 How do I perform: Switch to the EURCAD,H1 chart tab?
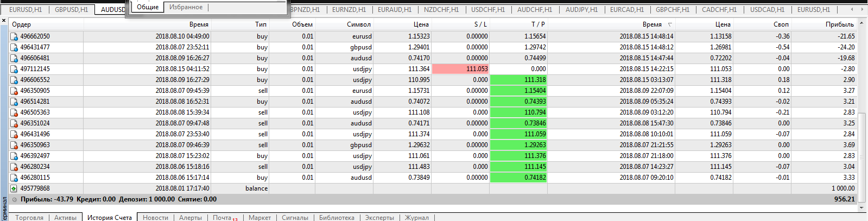click(x=627, y=9)
